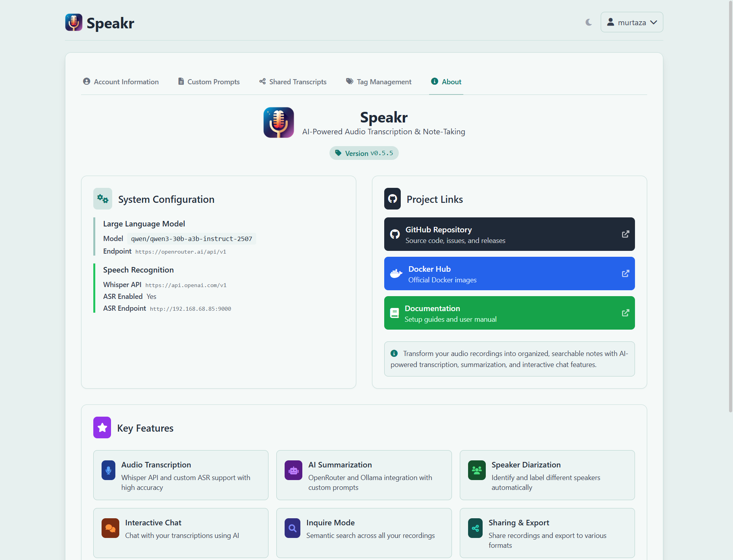Click the Interactive Chat feature title
The height and width of the screenshot is (560, 733).
tap(154, 523)
